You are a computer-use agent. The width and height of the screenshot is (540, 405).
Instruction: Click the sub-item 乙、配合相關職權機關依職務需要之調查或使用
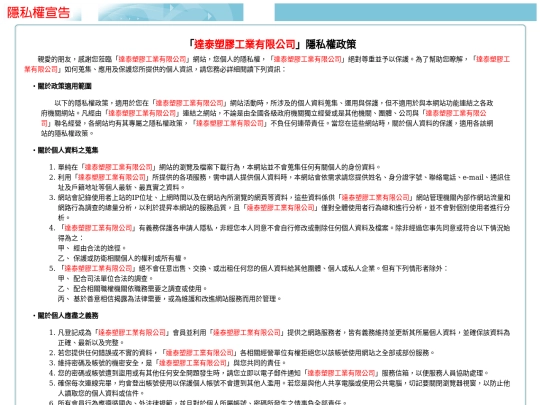tap(133, 289)
